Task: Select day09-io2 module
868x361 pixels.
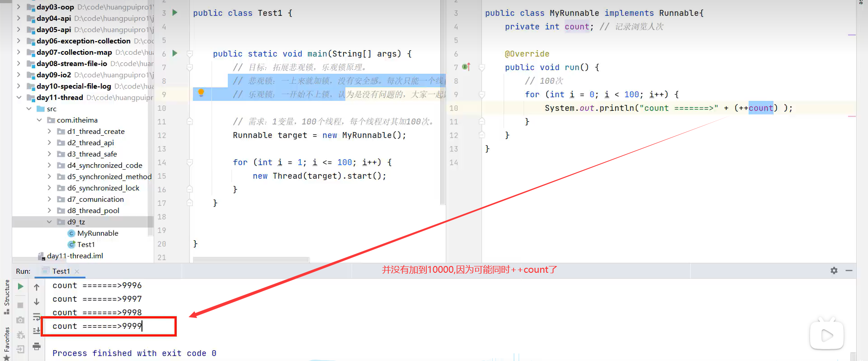Action: [x=54, y=75]
